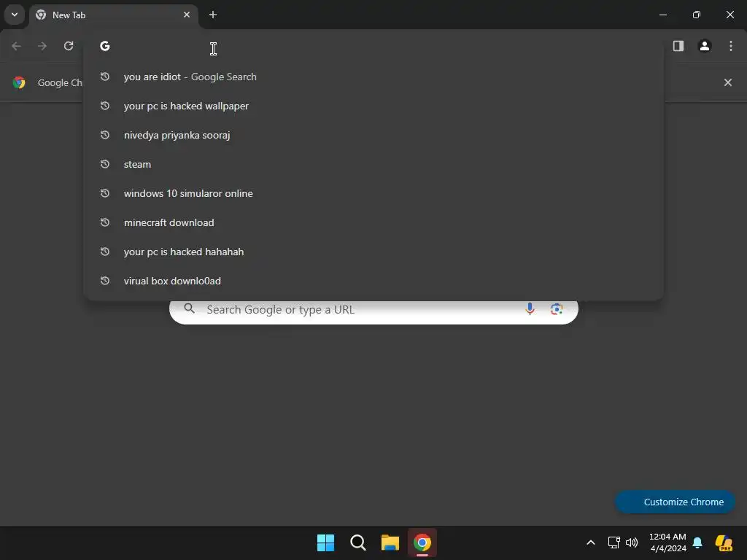Choose the 'steam' suggestion
This screenshot has width=747, height=560.
click(373, 164)
